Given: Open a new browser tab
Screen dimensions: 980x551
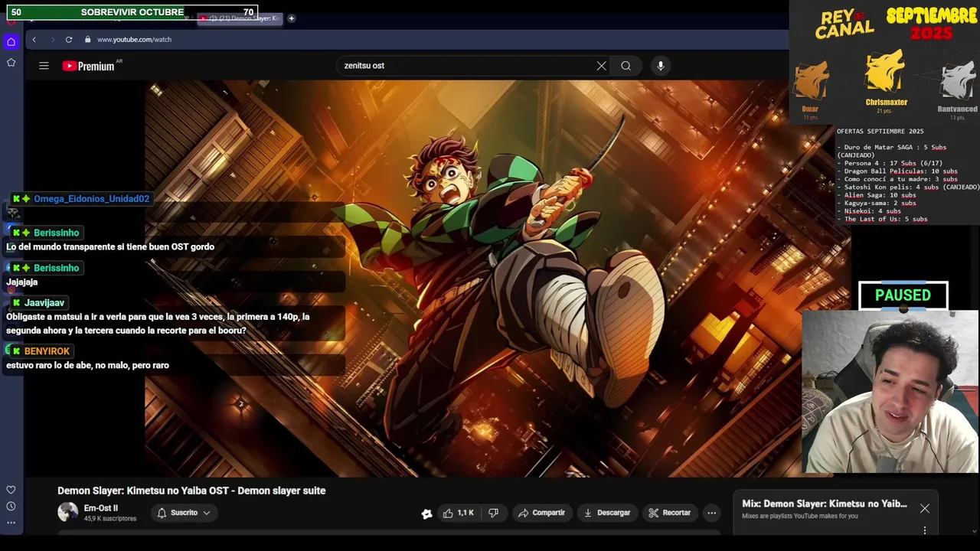Looking at the screenshot, I should (x=291, y=18).
